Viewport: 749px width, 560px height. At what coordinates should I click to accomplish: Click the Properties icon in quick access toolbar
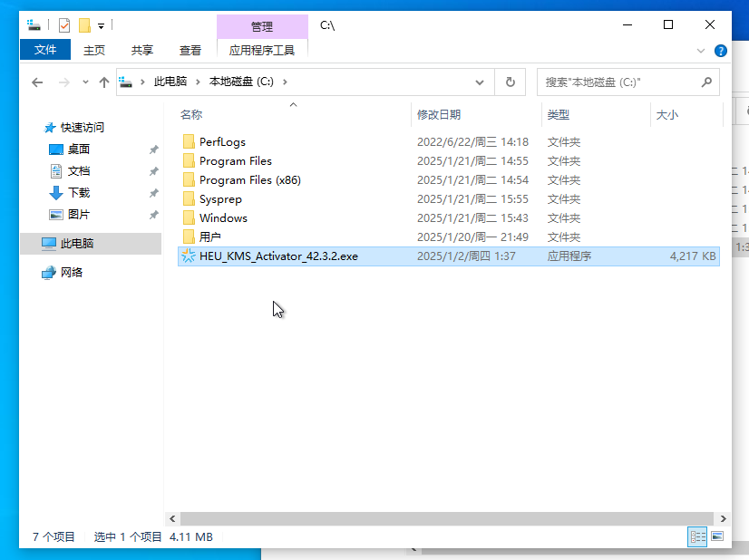[64, 25]
